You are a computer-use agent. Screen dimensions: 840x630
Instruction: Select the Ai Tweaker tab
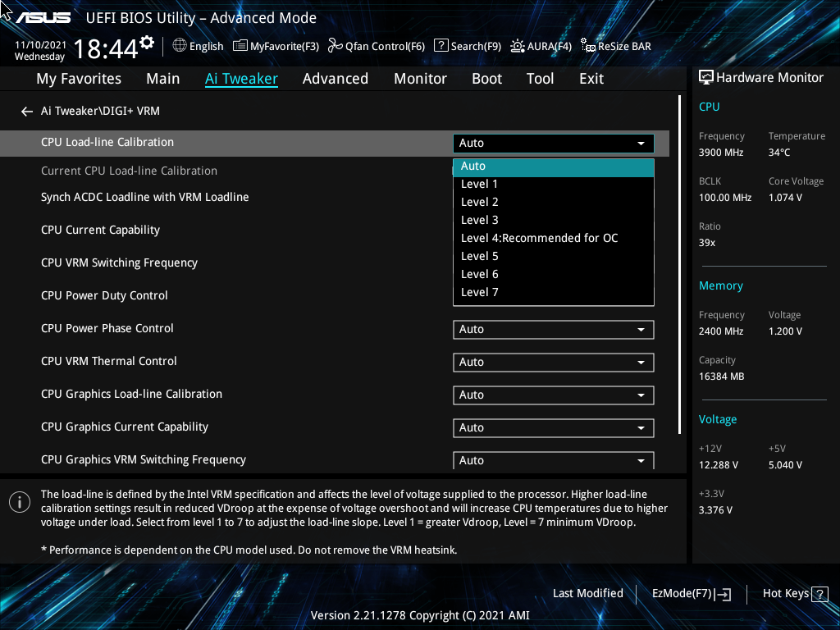click(242, 79)
